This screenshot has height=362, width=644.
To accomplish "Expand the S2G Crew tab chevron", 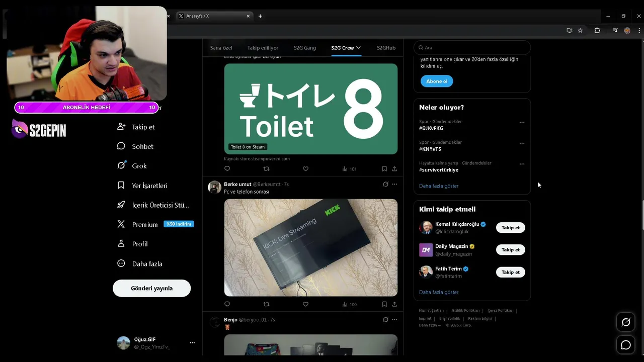I will [358, 48].
